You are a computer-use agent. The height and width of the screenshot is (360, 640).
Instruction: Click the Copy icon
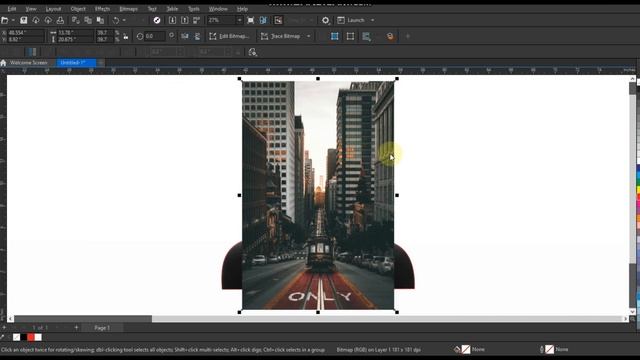pyautogui.click(x=88, y=20)
